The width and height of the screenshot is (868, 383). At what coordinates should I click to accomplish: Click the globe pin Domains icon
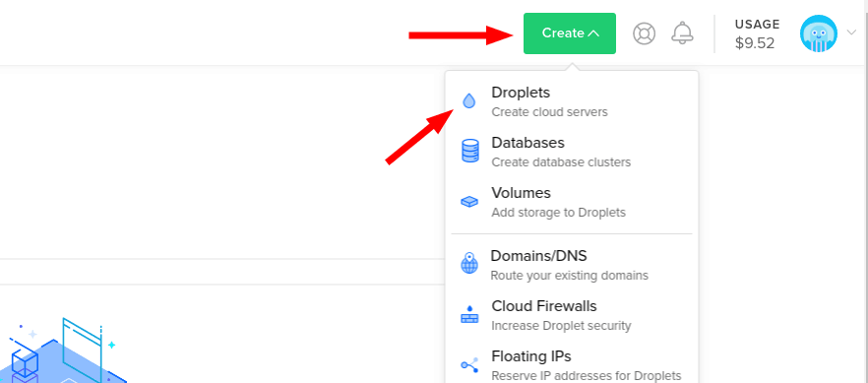click(x=469, y=262)
